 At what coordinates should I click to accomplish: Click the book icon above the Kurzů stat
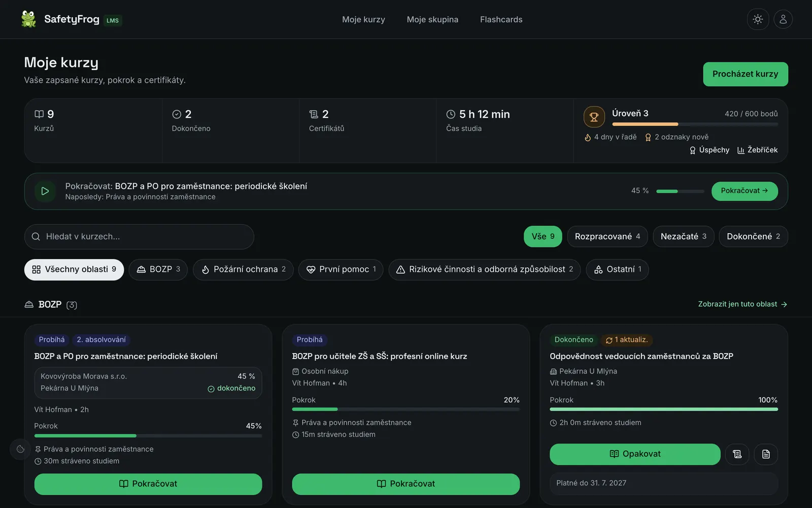click(x=39, y=114)
